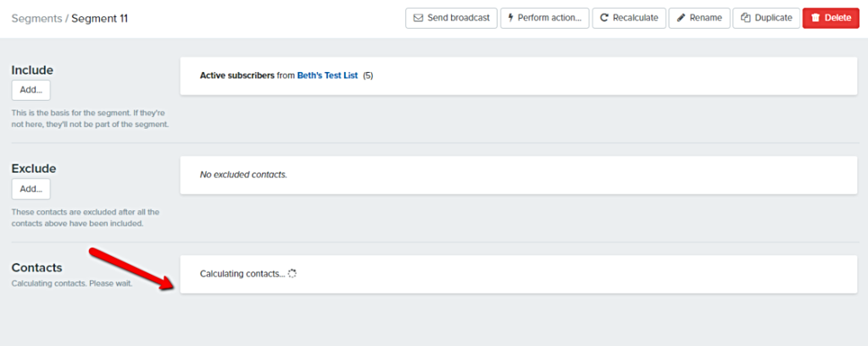This screenshot has width=868, height=346.
Task: Click the pencil Rename icon
Action: [681, 18]
